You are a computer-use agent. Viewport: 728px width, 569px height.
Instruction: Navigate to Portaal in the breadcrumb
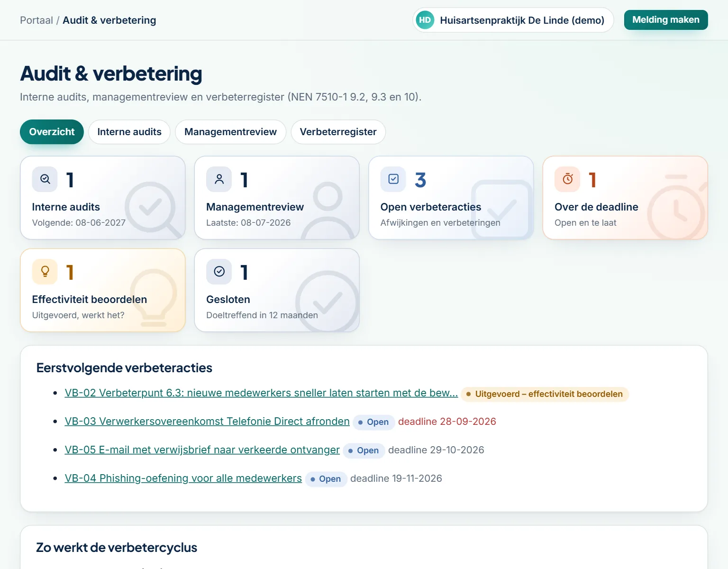[36, 20]
